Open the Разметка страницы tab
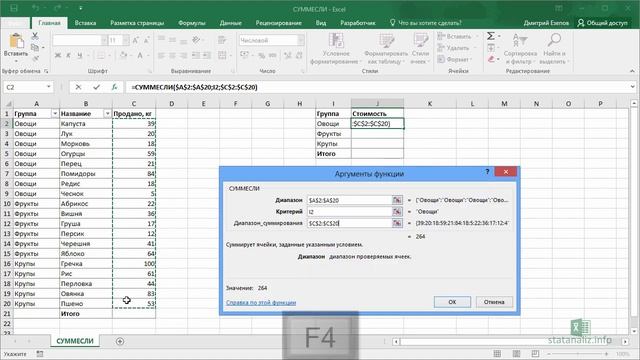This screenshot has height=360, width=640. click(137, 23)
